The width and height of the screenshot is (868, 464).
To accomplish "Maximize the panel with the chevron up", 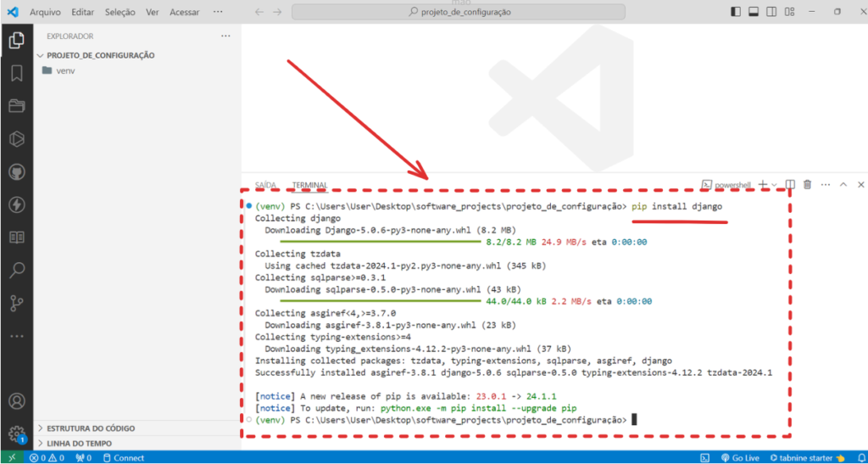I will pos(843,184).
